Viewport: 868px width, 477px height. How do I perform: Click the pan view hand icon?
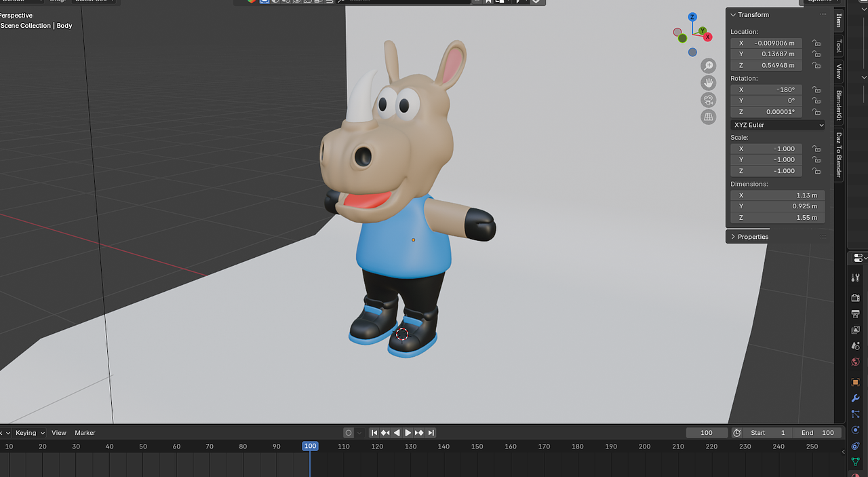click(709, 83)
